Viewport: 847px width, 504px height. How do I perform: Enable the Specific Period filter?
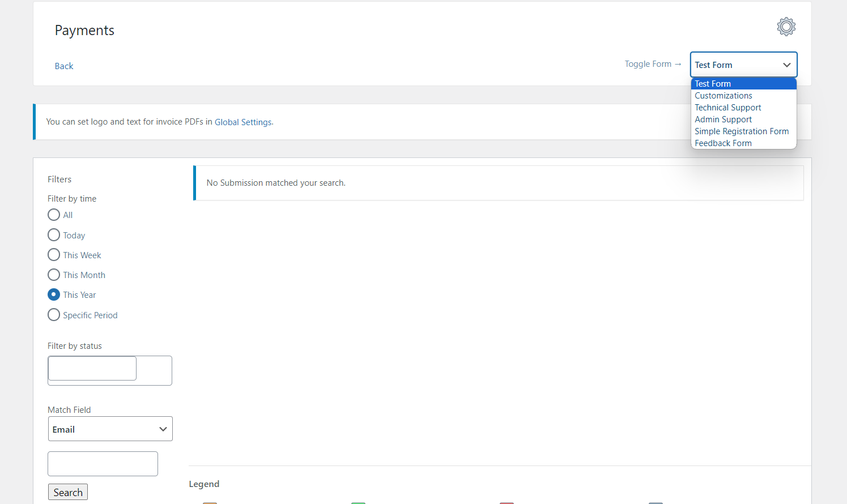[x=53, y=314]
